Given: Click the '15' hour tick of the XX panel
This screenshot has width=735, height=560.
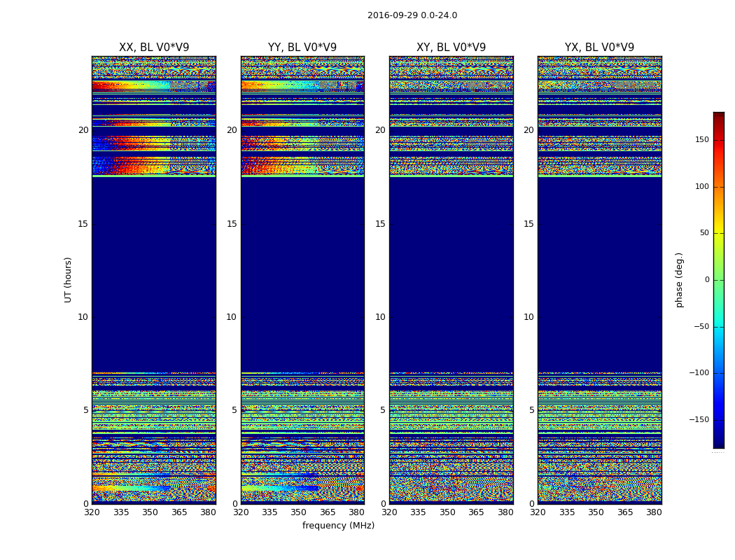Looking at the screenshot, I should point(83,224).
